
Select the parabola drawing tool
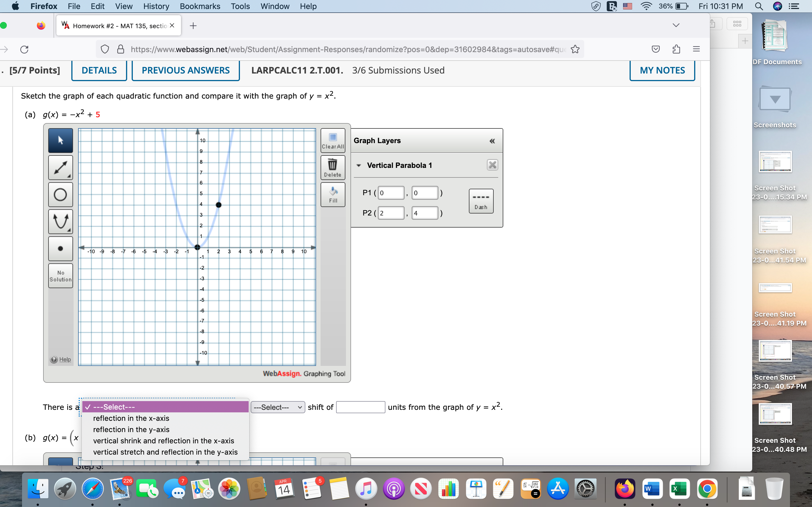(x=60, y=222)
